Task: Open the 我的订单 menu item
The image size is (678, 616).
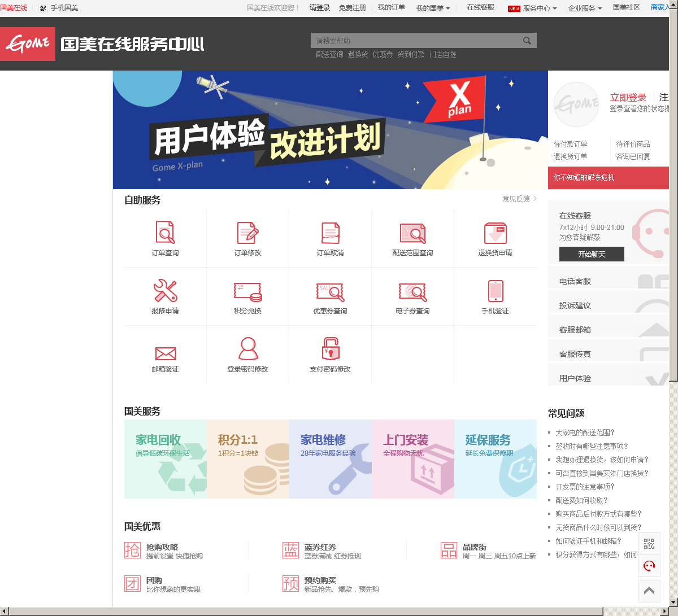Action: (x=391, y=8)
